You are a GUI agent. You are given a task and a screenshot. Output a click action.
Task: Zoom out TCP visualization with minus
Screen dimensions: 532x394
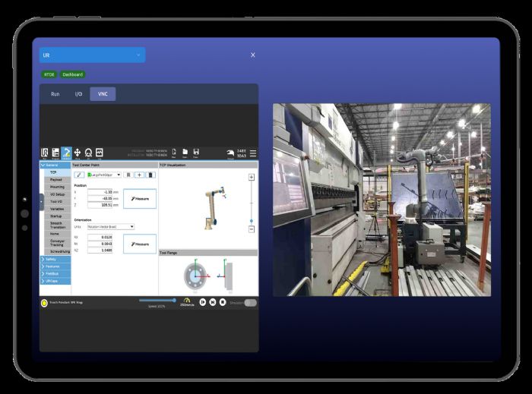(x=252, y=229)
